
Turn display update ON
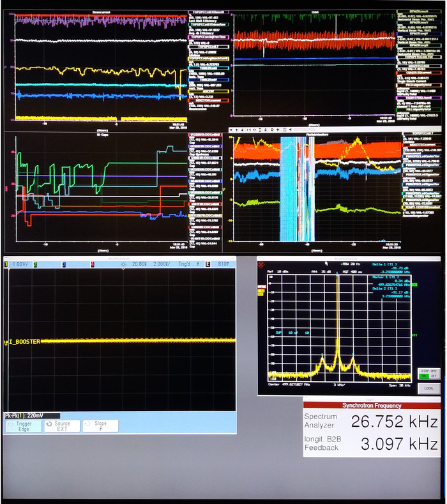pyautogui.click(x=423, y=376)
